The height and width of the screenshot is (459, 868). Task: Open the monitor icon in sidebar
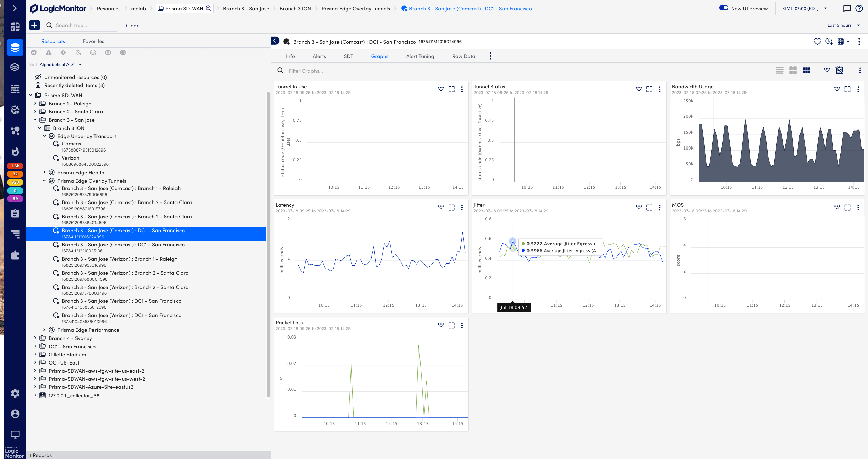[x=15, y=434]
